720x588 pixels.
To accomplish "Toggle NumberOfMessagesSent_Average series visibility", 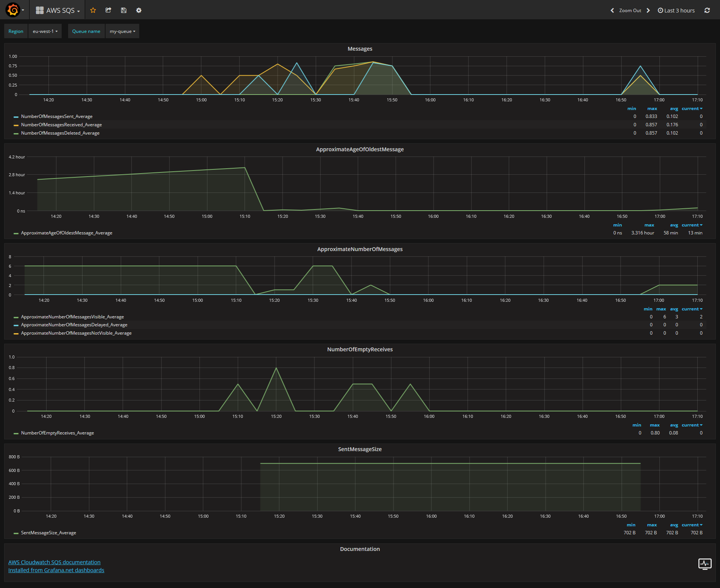I will (57, 116).
